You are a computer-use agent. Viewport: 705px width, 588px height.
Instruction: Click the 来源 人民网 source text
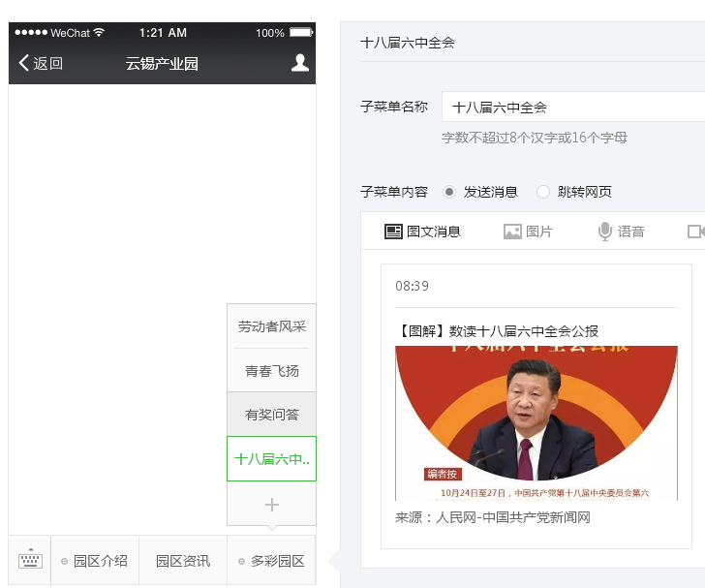[x=492, y=517]
